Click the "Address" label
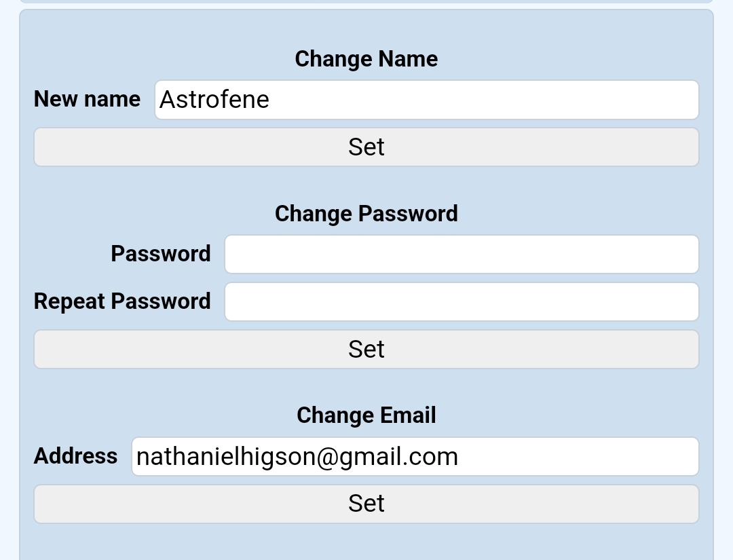The width and height of the screenshot is (733, 560). click(75, 456)
